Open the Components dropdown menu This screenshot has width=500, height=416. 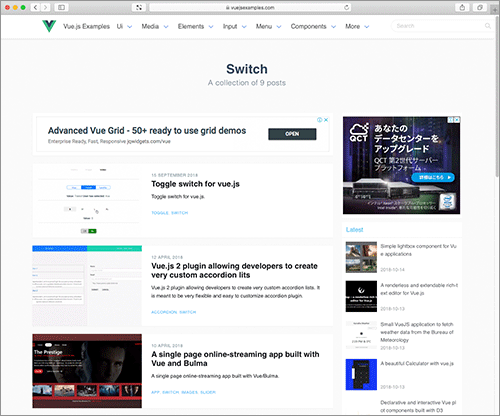pyautogui.click(x=313, y=26)
